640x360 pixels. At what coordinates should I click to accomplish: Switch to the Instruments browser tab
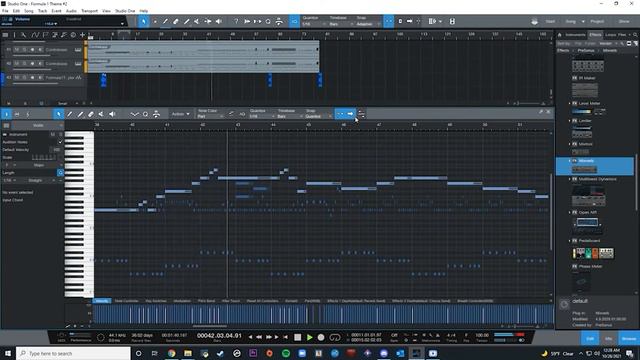coord(575,35)
